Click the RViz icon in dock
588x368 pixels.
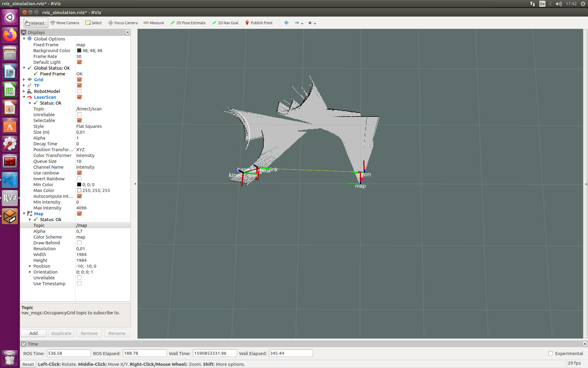click(x=10, y=198)
